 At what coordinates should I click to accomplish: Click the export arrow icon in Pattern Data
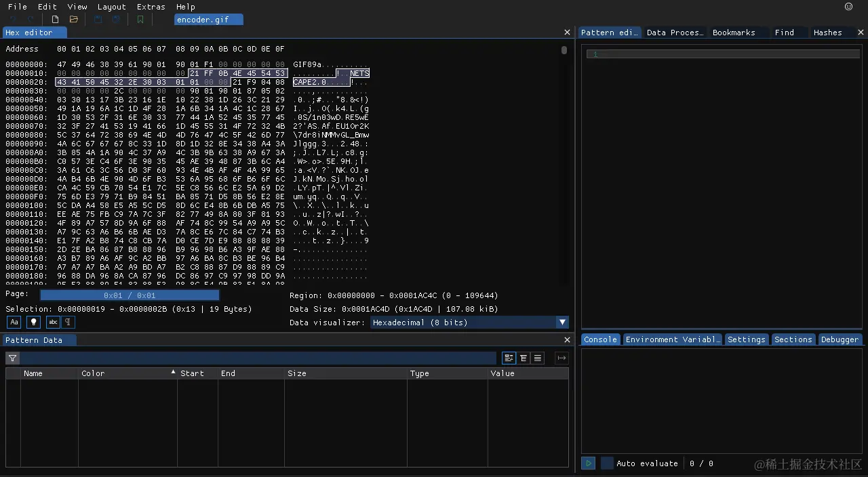pyautogui.click(x=561, y=358)
